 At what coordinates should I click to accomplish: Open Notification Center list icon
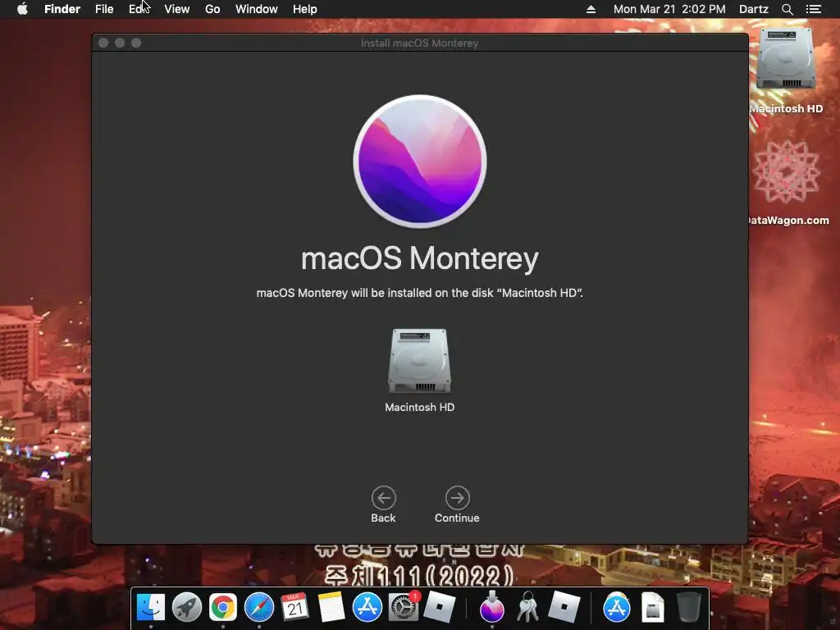[813, 9]
